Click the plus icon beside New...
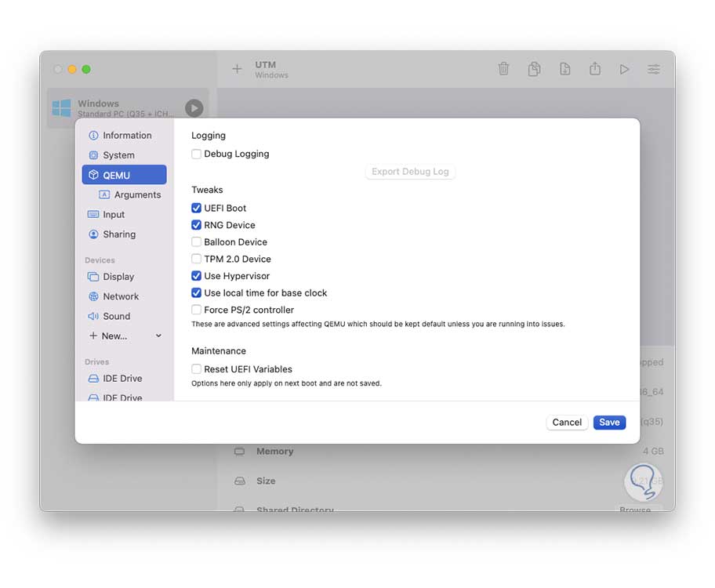Screen dimensions: 715x588 click(x=93, y=336)
